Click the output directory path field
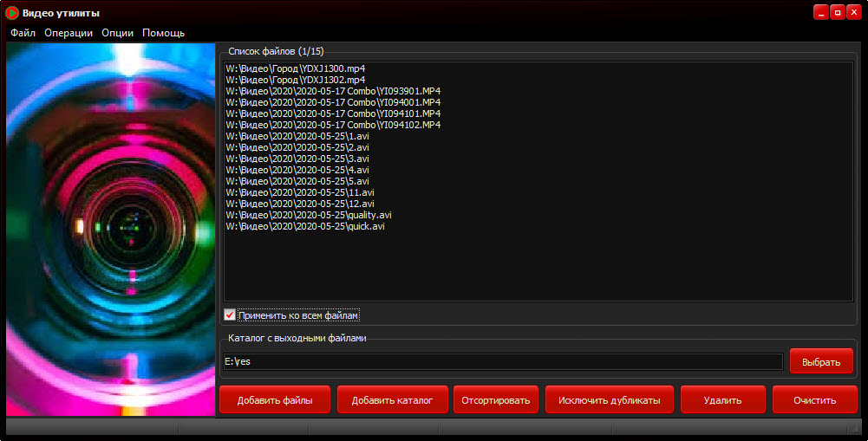Screen dimensions: 868x441 (x=503, y=361)
